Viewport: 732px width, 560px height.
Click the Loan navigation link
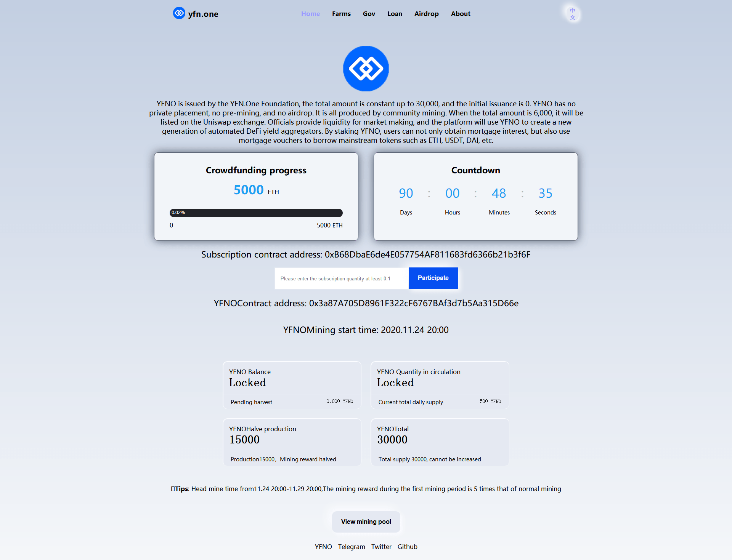[394, 13]
